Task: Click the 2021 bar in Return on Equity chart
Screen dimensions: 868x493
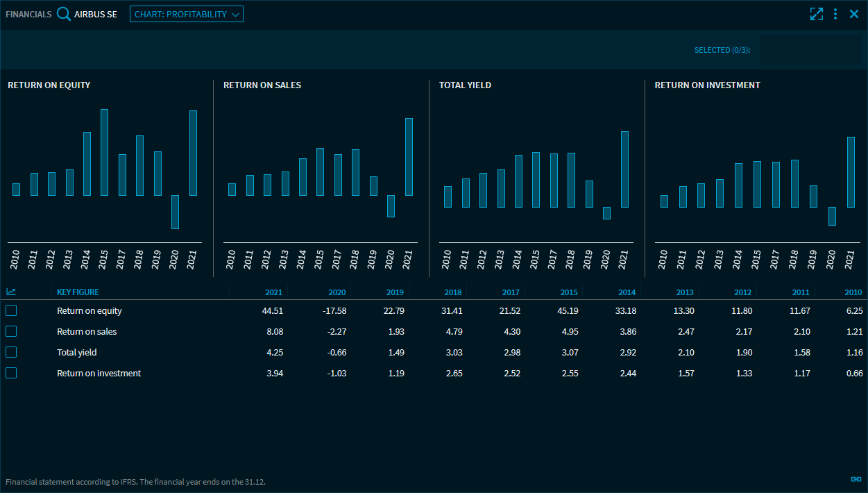Action: pyautogui.click(x=193, y=153)
